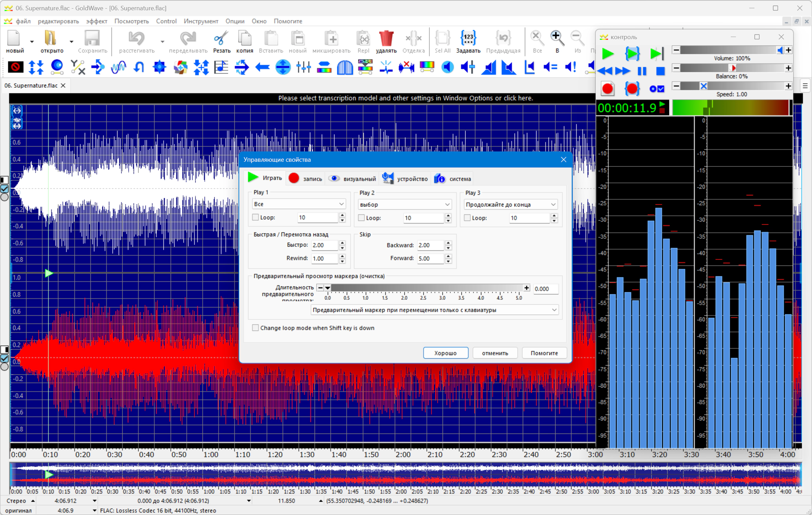Click the green Play button in the control window

pyautogui.click(x=608, y=53)
